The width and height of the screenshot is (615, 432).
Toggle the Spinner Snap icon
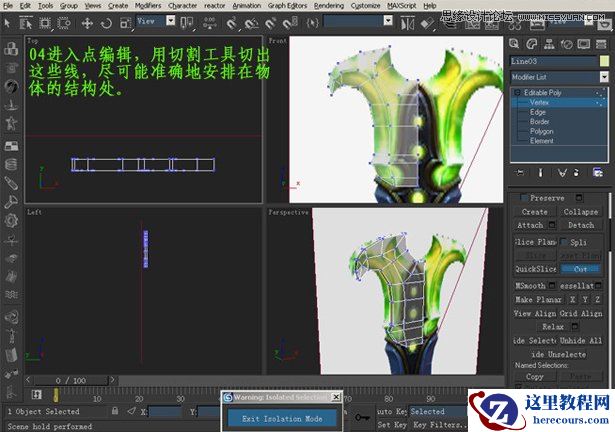(x=291, y=24)
